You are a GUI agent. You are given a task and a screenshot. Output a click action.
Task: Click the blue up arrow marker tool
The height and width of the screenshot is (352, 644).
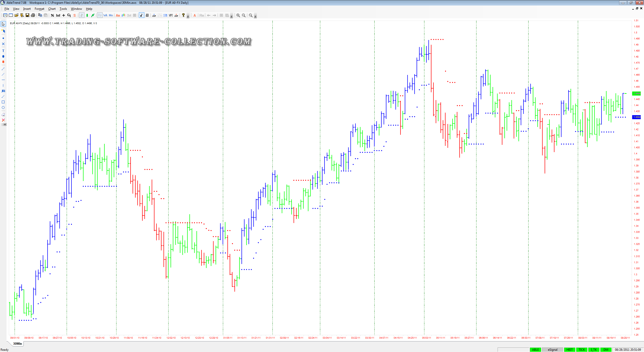[x=3, y=56]
